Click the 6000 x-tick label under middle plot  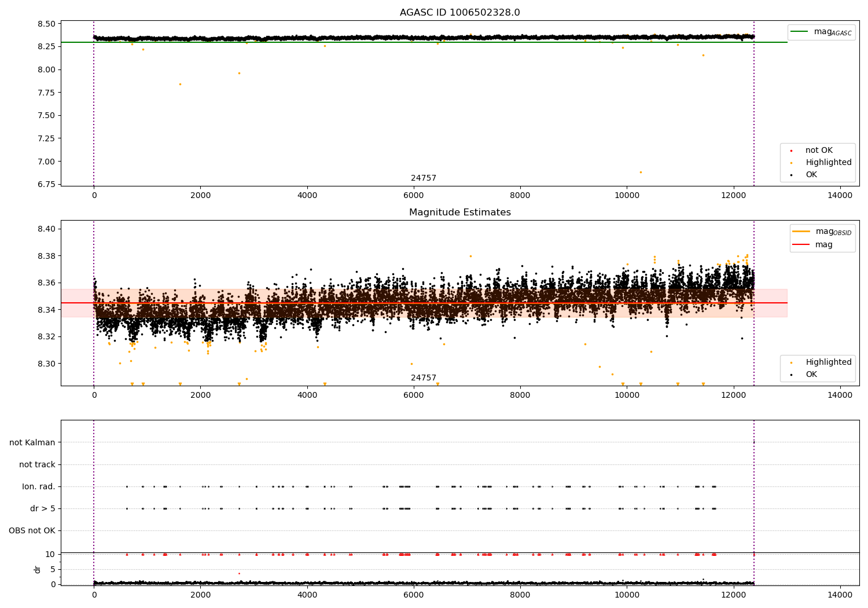414,395
